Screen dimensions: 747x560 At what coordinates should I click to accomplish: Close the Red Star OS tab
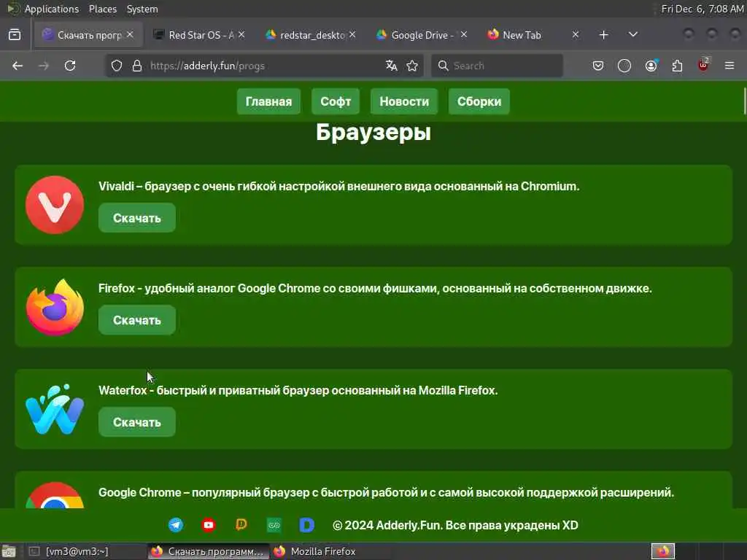pyautogui.click(x=241, y=35)
